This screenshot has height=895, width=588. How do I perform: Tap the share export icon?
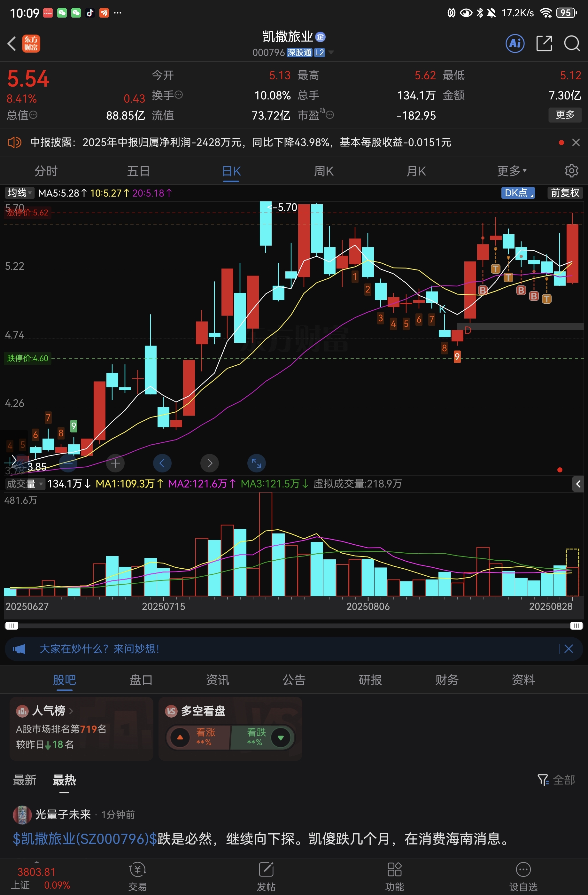coord(544,43)
